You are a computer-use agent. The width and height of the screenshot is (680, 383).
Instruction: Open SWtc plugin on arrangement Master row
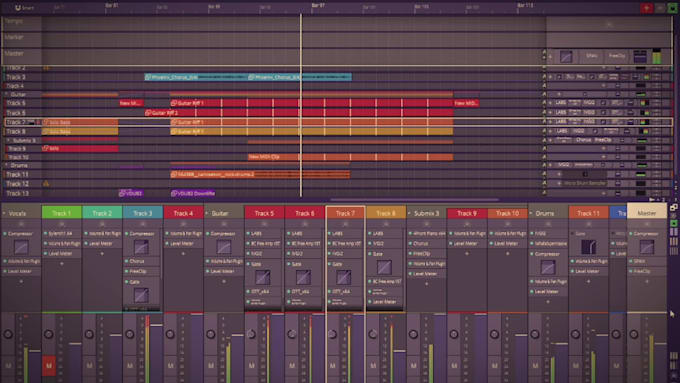click(592, 56)
